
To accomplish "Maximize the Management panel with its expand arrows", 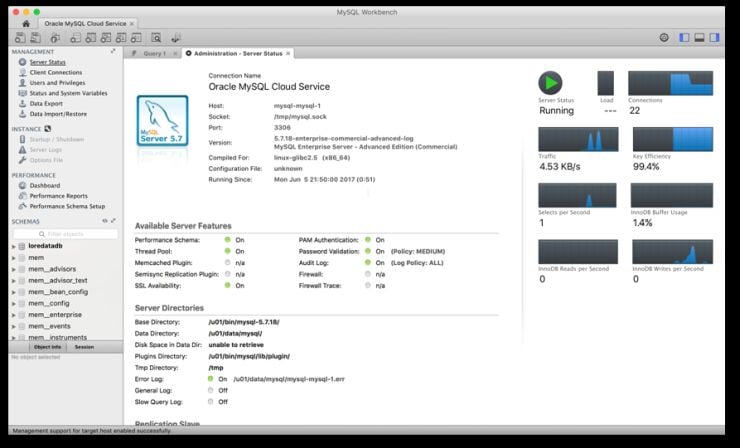I will tap(113, 51).
